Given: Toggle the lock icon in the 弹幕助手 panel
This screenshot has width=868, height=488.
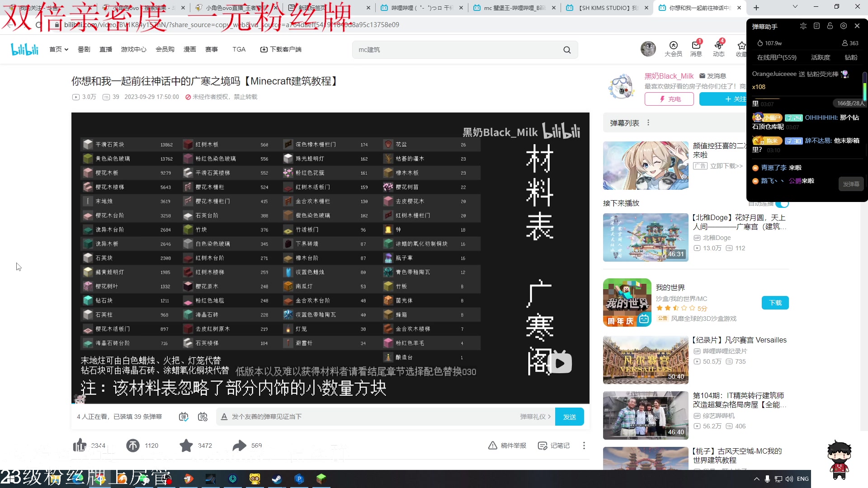Looking at the screenshot, I should pos(830,26).
